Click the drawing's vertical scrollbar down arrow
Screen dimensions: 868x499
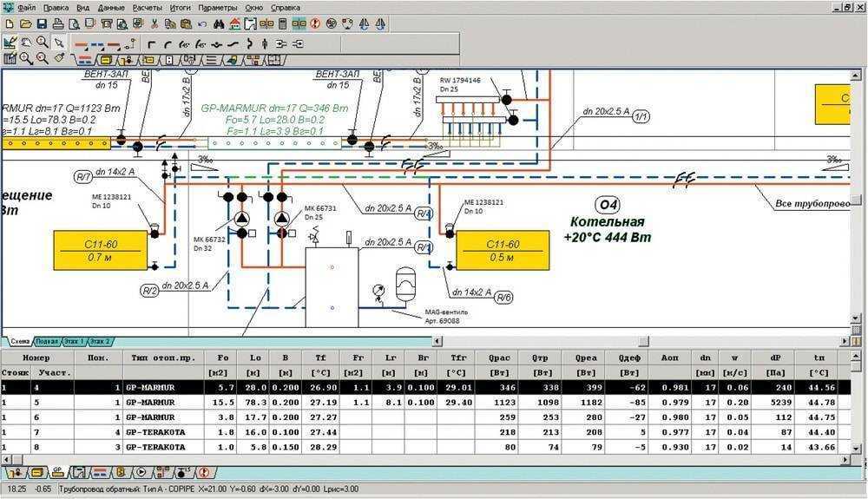click(856, 319)
